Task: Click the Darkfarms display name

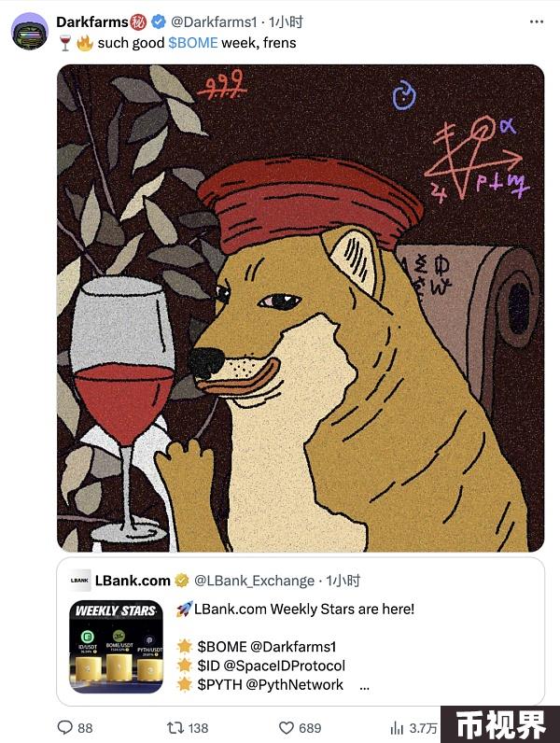Action: pyautogui.click(x=91, y=21)
